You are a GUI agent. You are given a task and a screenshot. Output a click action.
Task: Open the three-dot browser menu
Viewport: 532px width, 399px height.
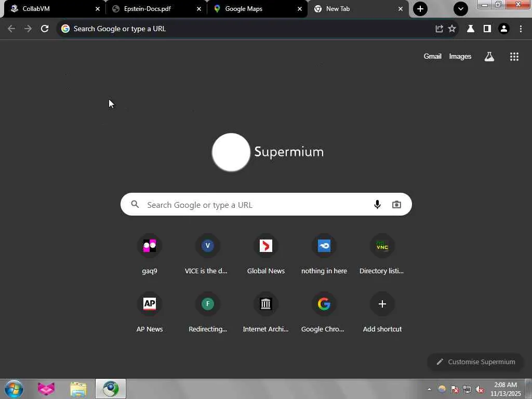(x=521, y=29)
